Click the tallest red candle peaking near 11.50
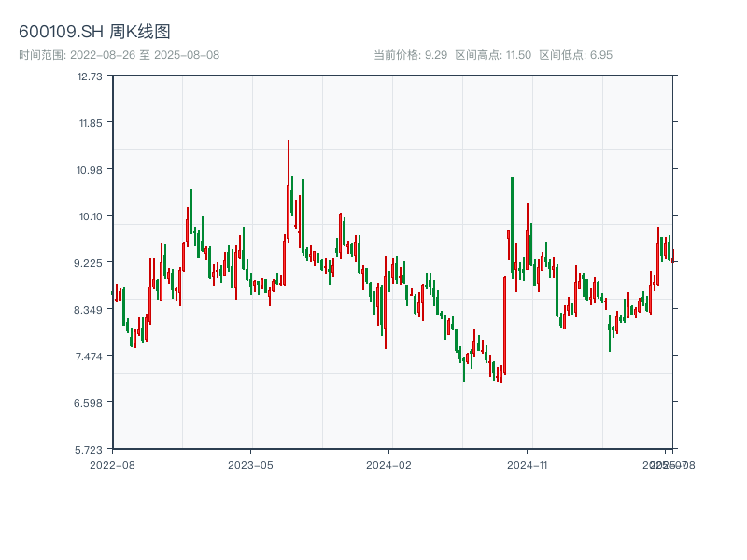Screen dimensions: 747x560 tap(289, 190)
